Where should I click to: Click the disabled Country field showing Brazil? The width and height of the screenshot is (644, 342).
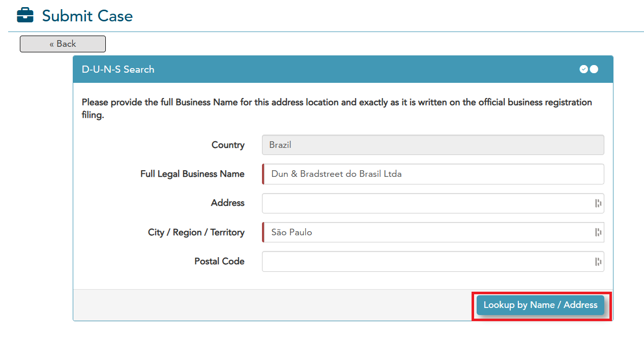pyautogui.click(x=432, y=145)
